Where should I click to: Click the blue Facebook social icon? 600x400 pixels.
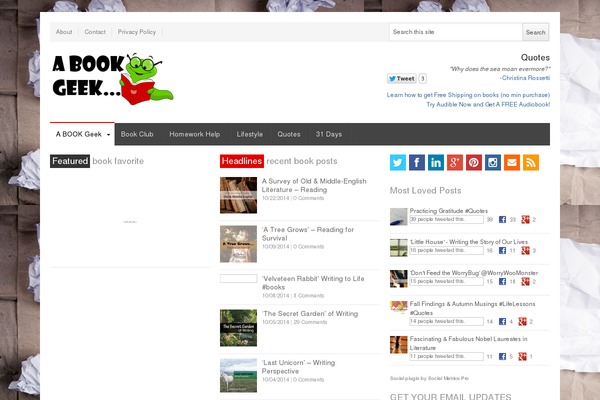pos(417,162)
